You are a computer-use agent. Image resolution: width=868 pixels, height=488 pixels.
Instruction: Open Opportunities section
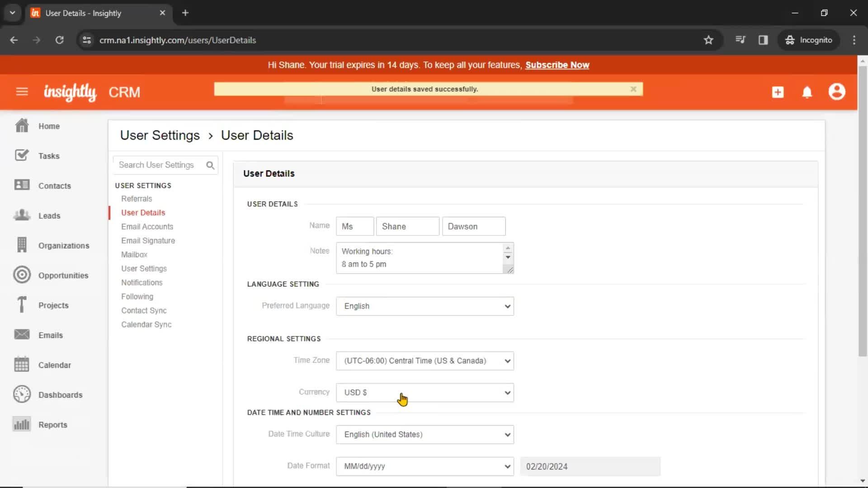[63, 275]
